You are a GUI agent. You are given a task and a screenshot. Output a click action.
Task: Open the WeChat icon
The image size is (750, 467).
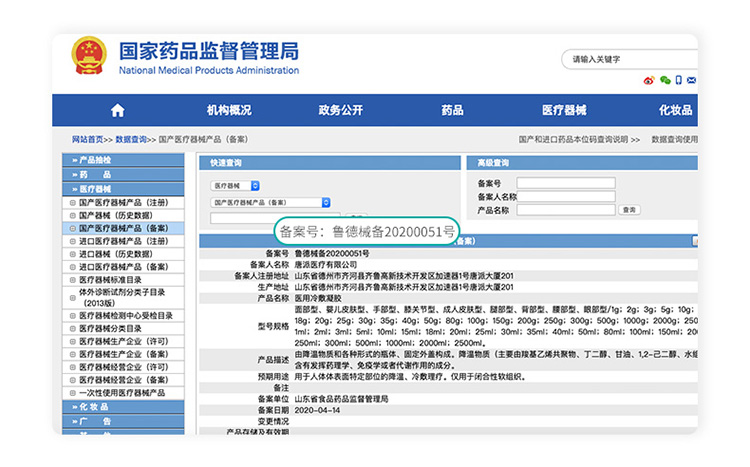tap(665, 80)
